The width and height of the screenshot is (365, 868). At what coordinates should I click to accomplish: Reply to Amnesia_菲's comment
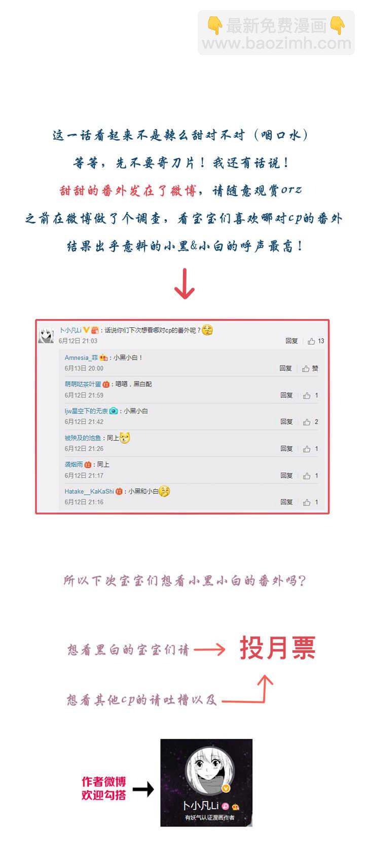[x=286, y=369]
